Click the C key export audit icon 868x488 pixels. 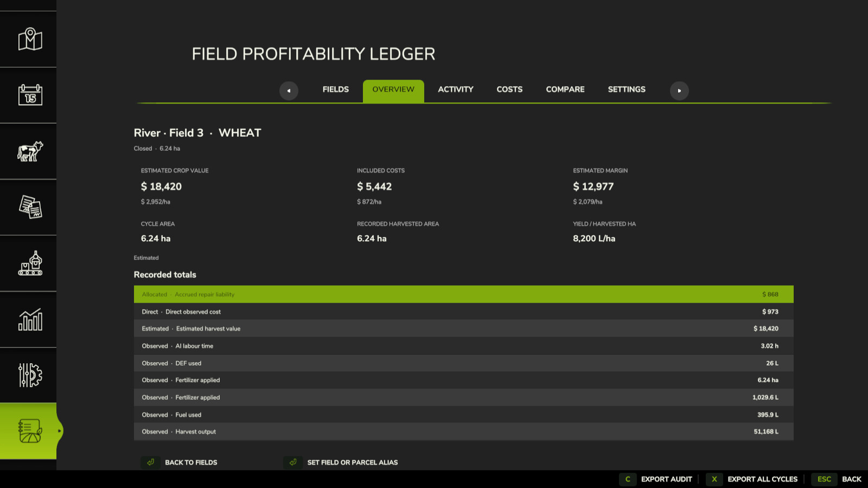click(x=628, y=479)
